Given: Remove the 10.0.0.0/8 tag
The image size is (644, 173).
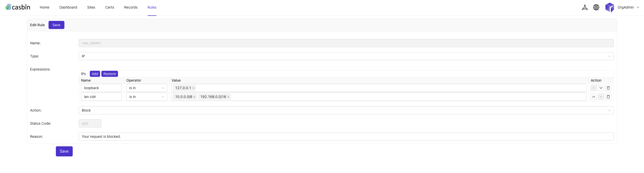Looking at the screenshot, I should (x=194, y=97).
